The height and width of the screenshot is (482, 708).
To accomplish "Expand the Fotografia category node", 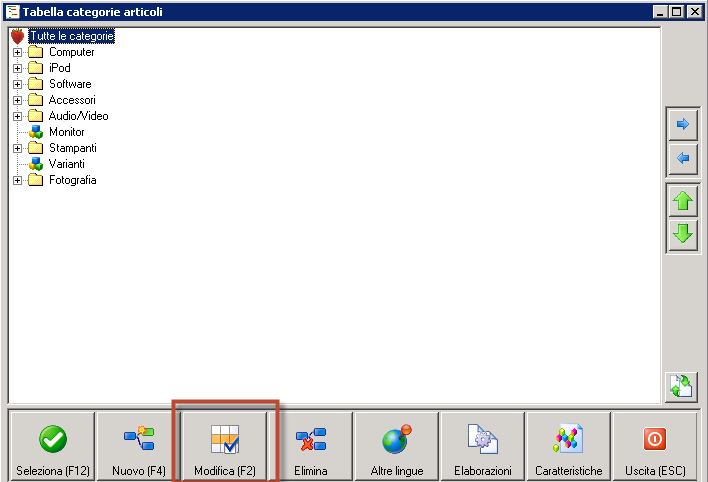I will [17, 180].
